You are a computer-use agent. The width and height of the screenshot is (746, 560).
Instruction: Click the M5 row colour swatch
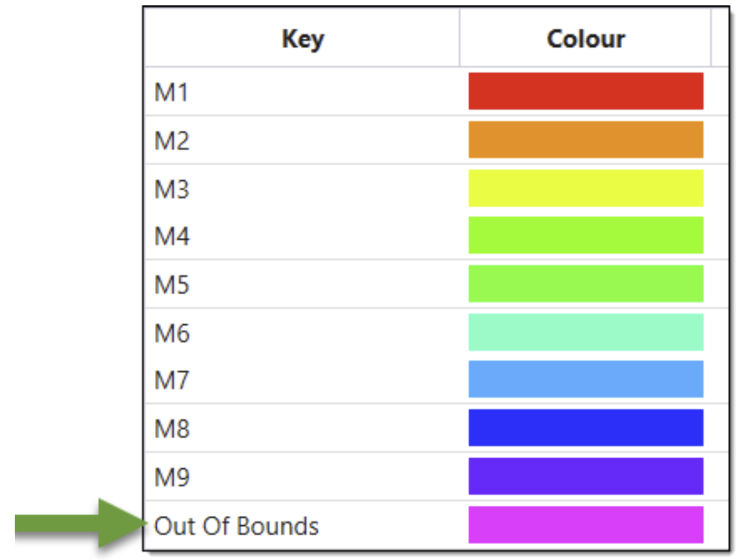coord(585,284)
